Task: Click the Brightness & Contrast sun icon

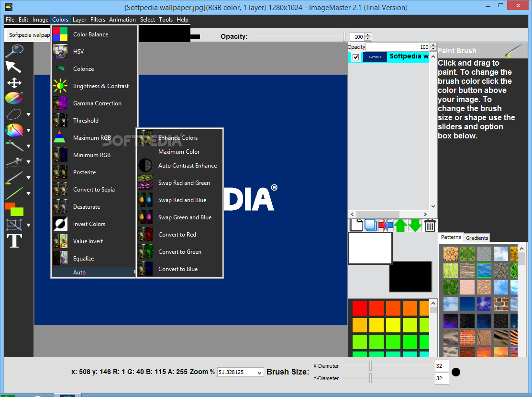Action: coord(60,86)
